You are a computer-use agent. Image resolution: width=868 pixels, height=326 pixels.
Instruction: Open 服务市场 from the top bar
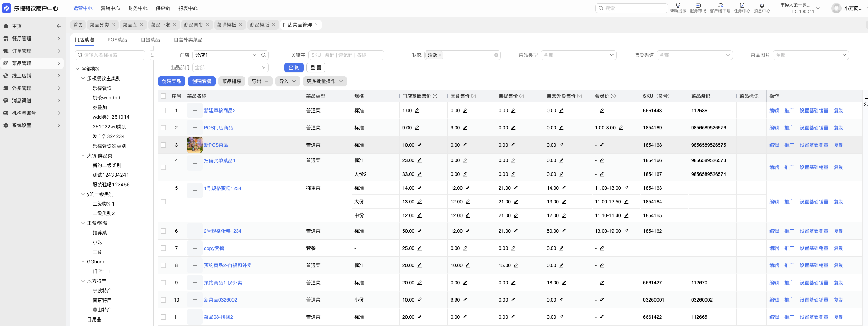tap(698, 6)
